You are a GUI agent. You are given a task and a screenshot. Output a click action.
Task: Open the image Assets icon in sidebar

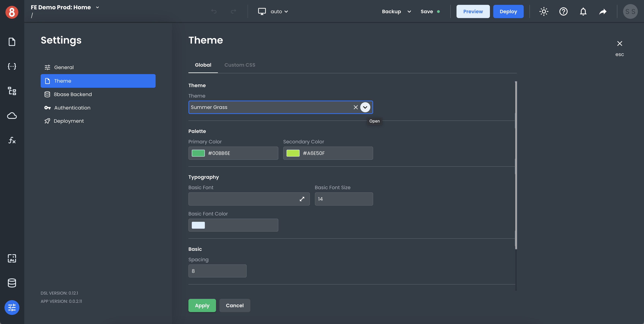point(12,258)
